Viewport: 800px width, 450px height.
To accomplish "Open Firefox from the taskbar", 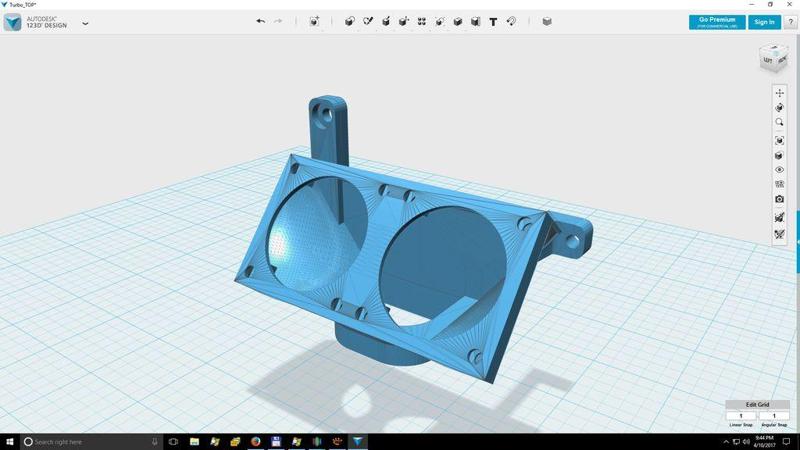I will tap(256, 442).
